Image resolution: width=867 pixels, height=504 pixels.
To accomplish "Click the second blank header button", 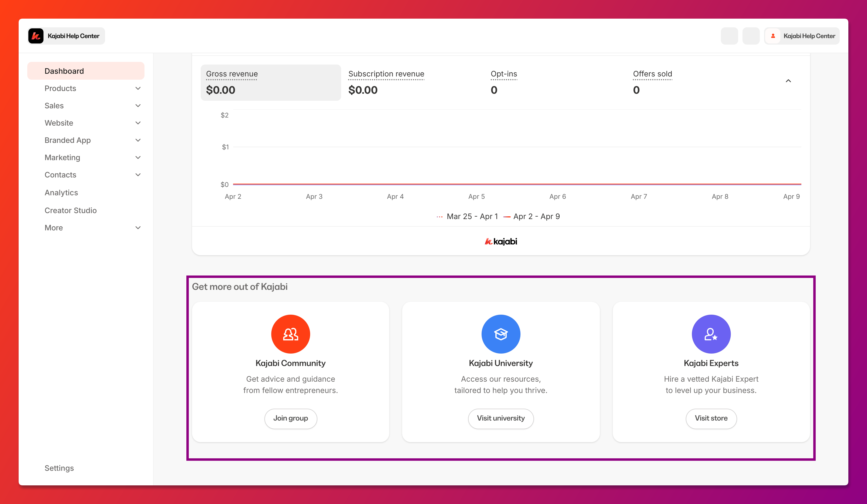I will [751, 36].
